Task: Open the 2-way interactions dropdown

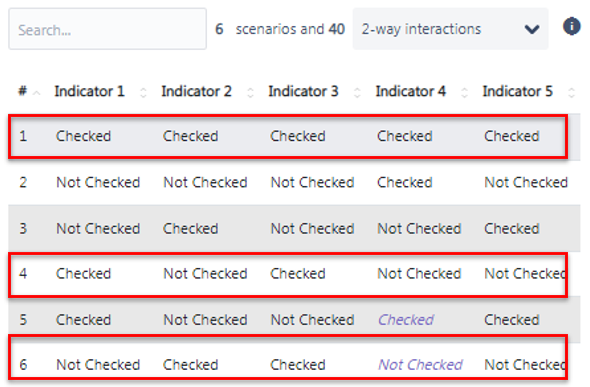Action: (x=450, y=29)
